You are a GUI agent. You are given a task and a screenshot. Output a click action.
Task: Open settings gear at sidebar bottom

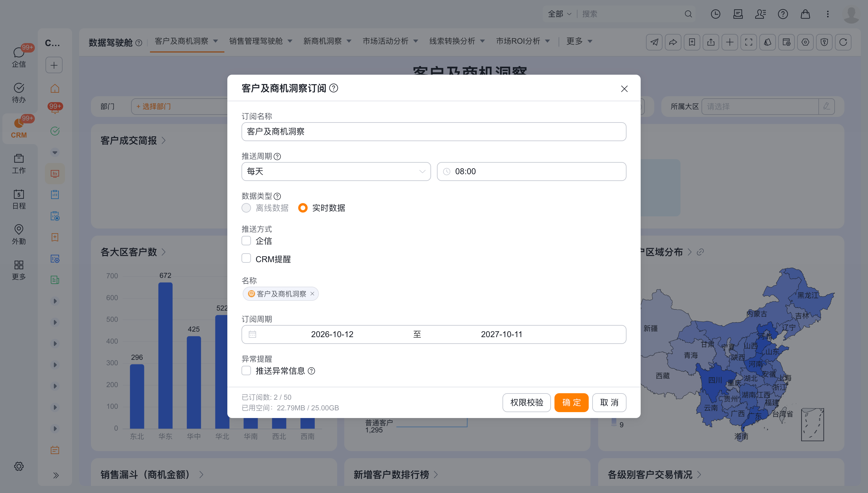click(19, 466)
